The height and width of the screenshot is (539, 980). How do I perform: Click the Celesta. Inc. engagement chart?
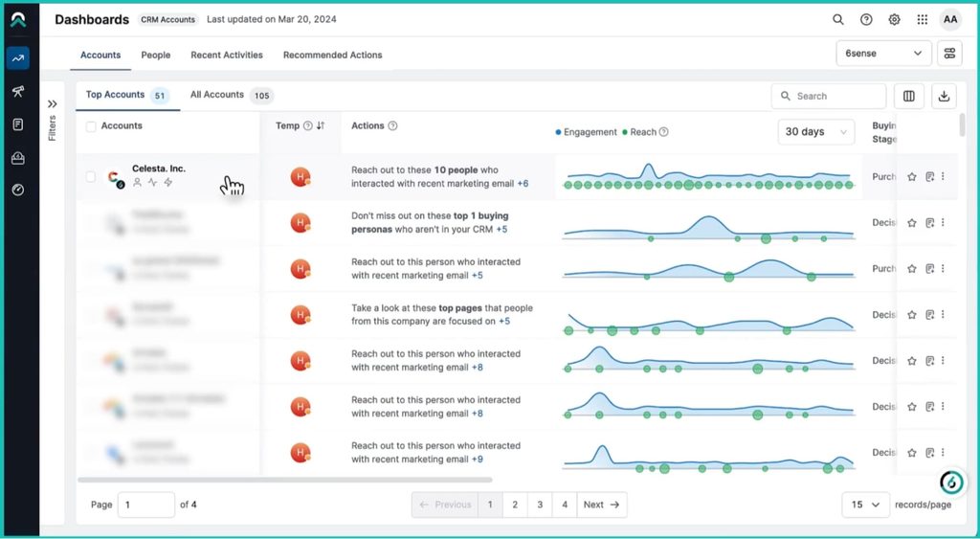pos(709,177)
